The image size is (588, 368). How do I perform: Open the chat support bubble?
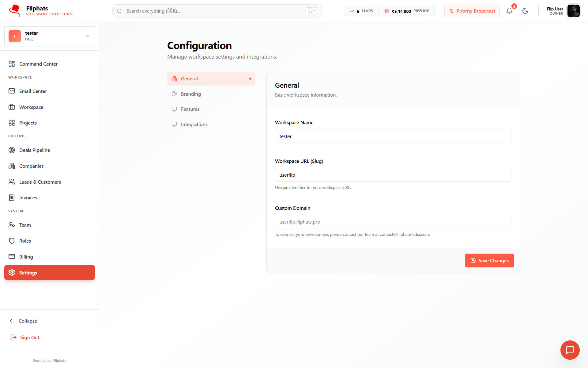point(570,350)
